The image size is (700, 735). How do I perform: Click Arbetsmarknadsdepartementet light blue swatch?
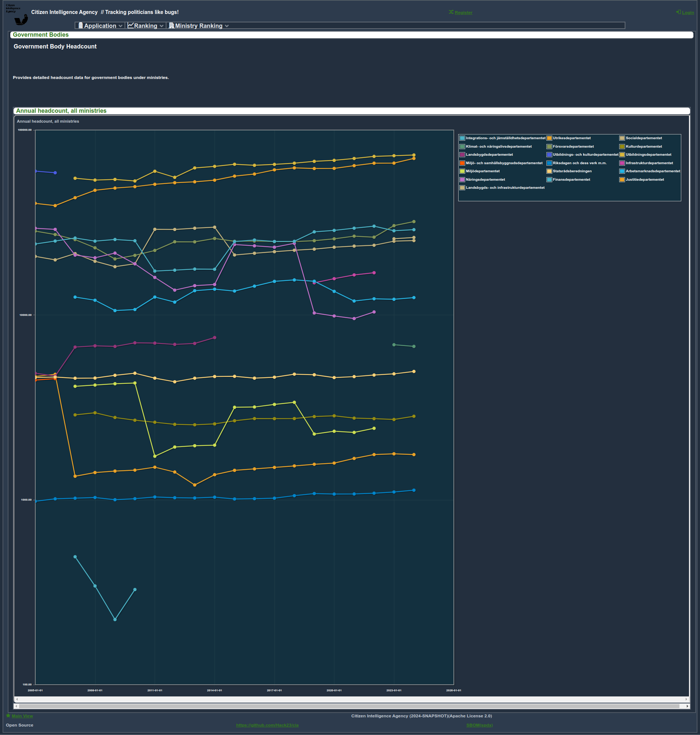(x=622, y=171)
